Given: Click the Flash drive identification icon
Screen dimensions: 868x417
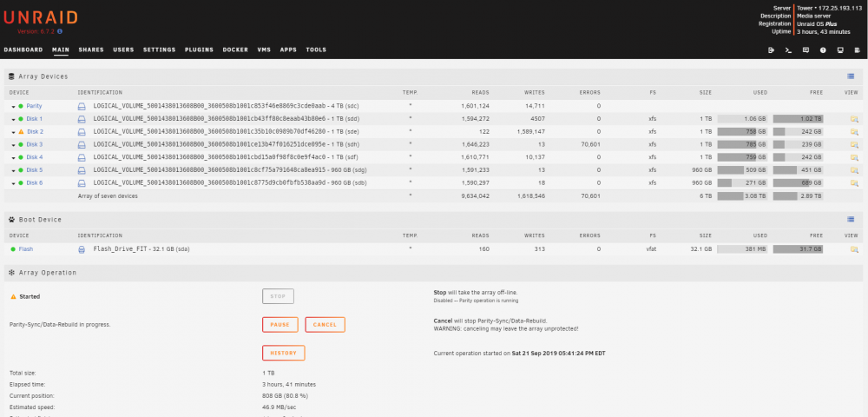Looking at the screenshot, I should pos(82,249).
